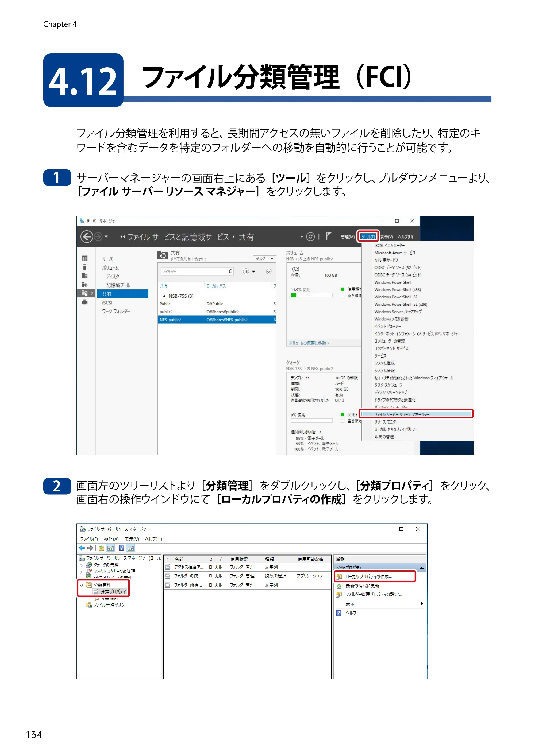Select ファイル管理タスク in the tree

[109, 605]
